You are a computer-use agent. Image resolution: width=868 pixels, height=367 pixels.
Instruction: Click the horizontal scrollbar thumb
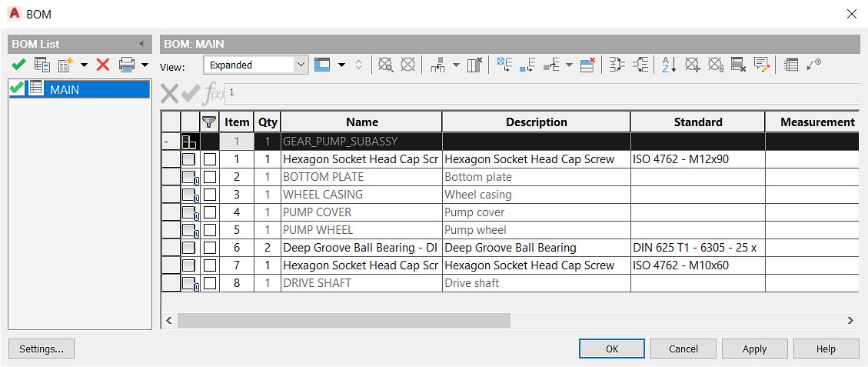[x=343, y=320]
